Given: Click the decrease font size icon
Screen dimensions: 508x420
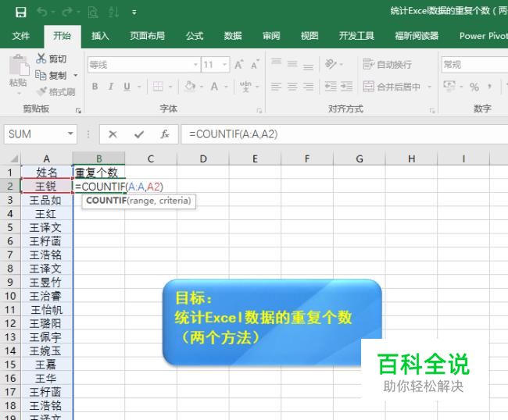Looking at the screenshot, I should (256, 65).
